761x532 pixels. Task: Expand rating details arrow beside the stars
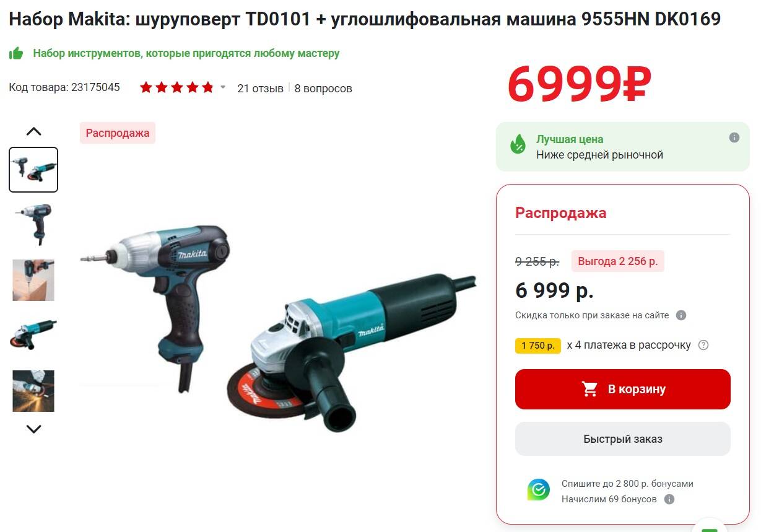coord(223,87)
